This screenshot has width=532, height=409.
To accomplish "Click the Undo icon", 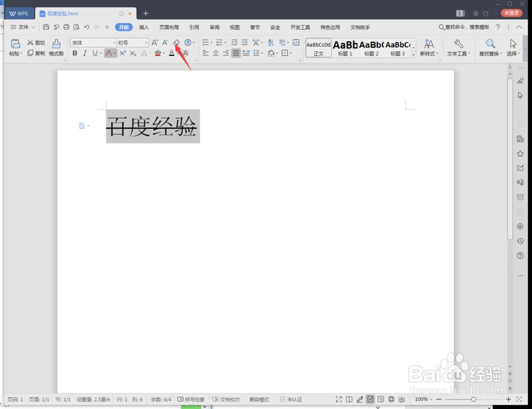I will point(87,27).
